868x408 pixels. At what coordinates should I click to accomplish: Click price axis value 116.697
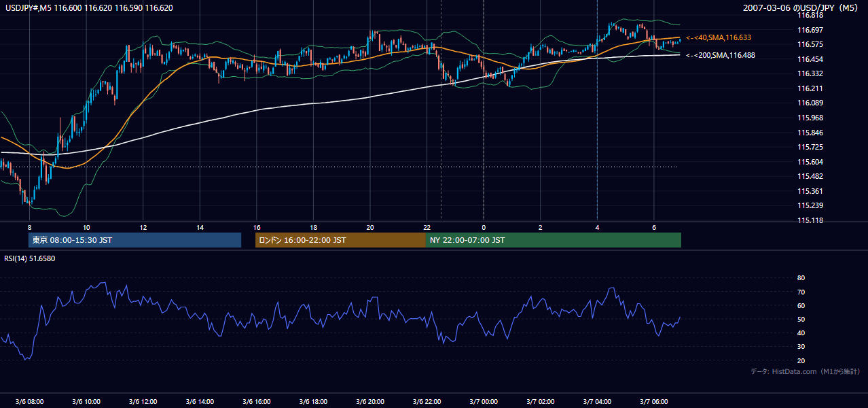coord(810,30)
